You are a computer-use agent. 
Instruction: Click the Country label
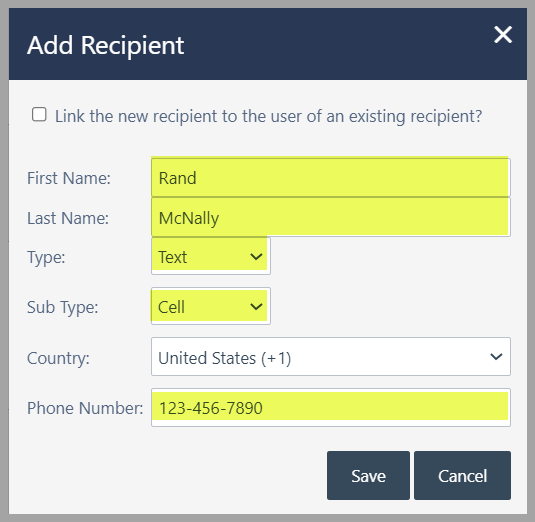(x=58, y=359)
